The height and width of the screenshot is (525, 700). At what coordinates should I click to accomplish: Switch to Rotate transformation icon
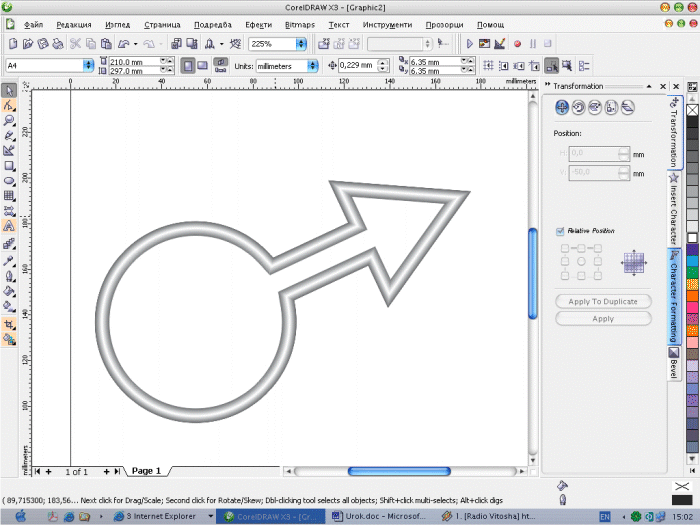578,108
